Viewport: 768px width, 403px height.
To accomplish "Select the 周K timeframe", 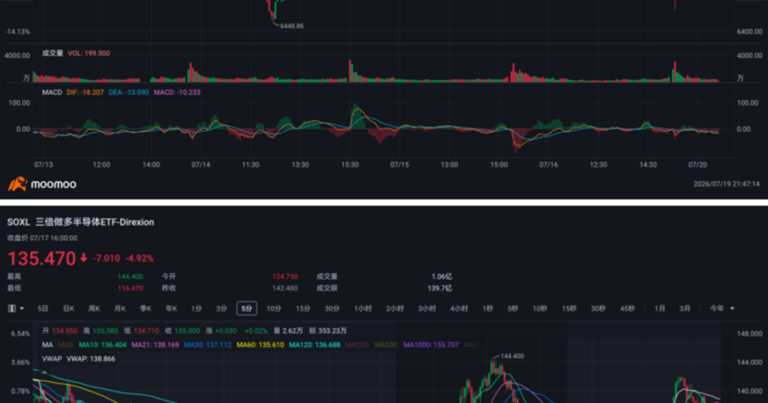I will 94,308.
